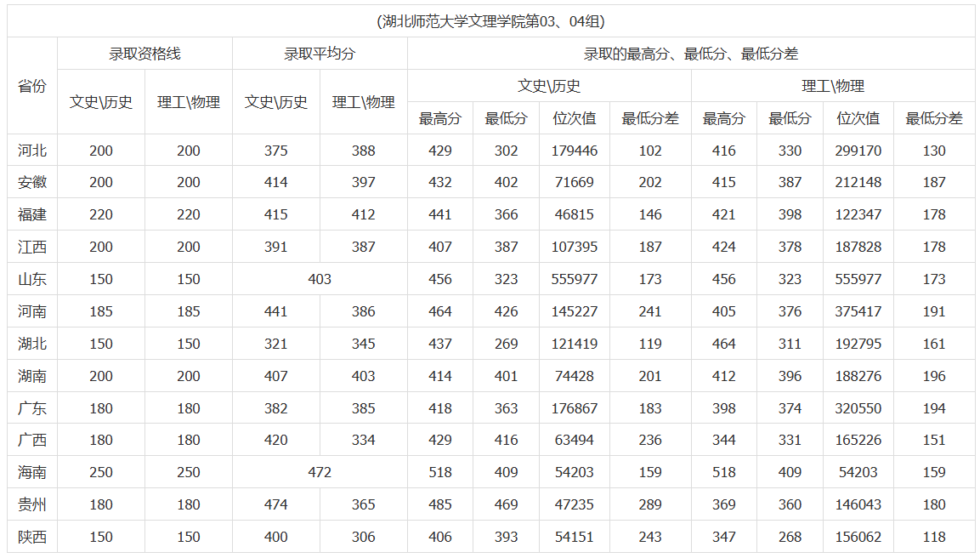Select the 省份 column header
Image resolution: width=980 pixels, height=558 pixels.
point(32,86)
